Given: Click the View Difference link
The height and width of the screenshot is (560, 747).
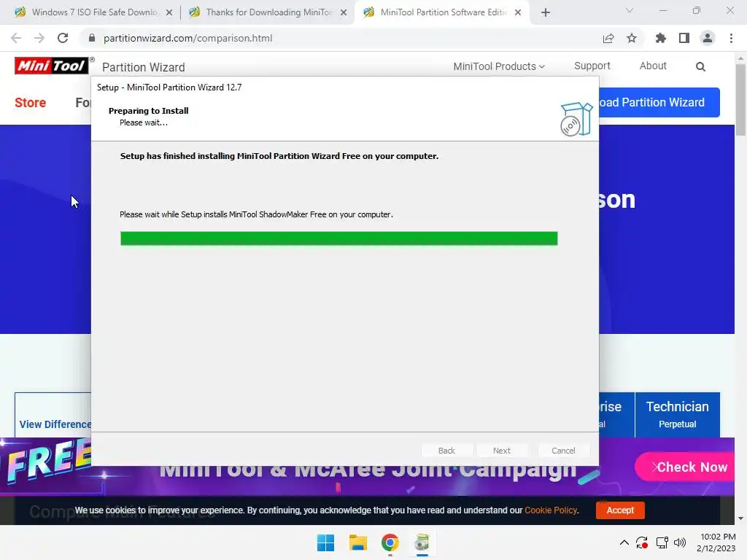Looking at the screenshot, I should point(55,424).
